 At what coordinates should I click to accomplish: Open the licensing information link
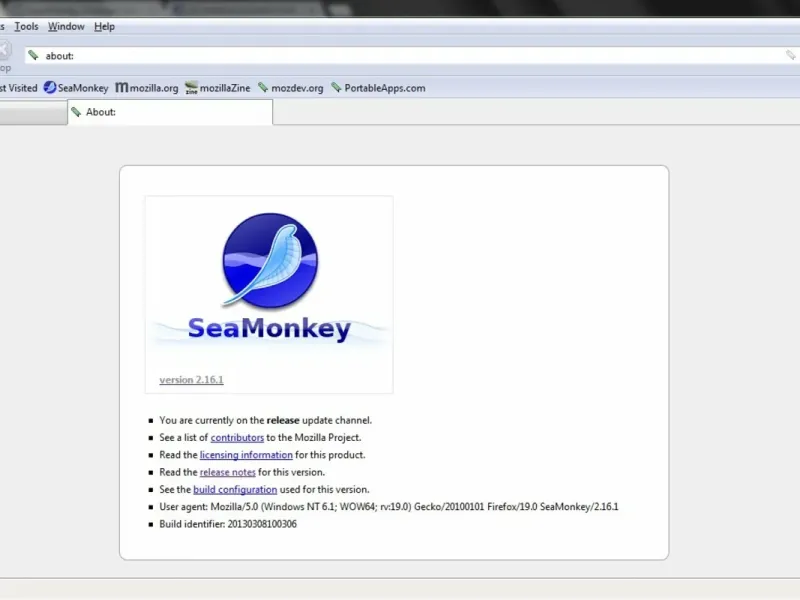246,455
